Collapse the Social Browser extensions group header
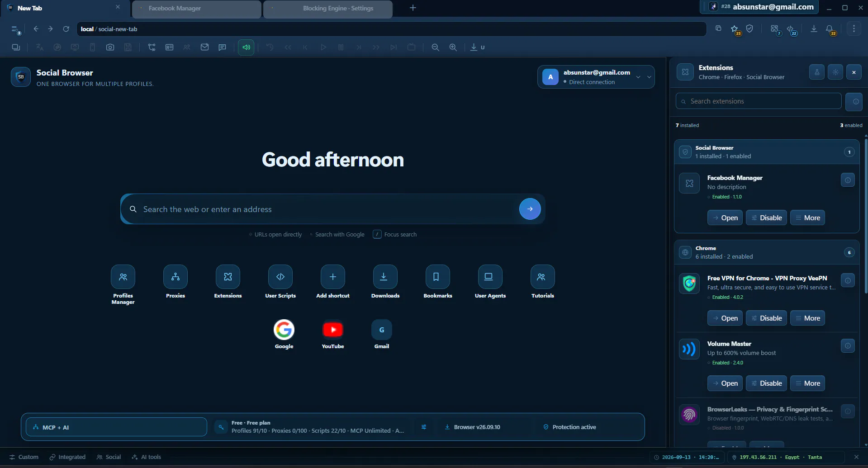 [x=767, y=152]
